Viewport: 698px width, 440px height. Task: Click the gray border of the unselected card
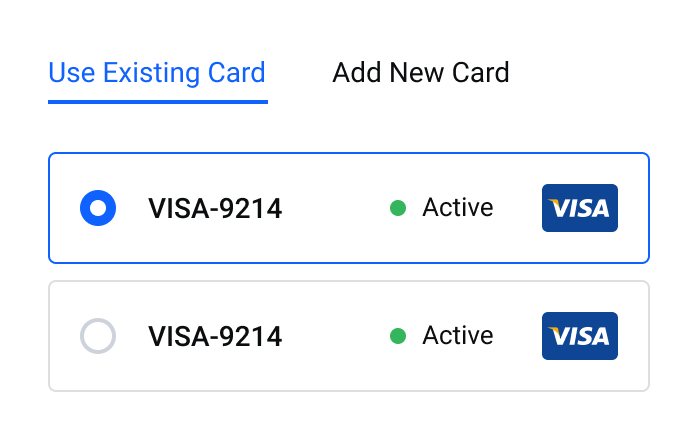point(349,281)
